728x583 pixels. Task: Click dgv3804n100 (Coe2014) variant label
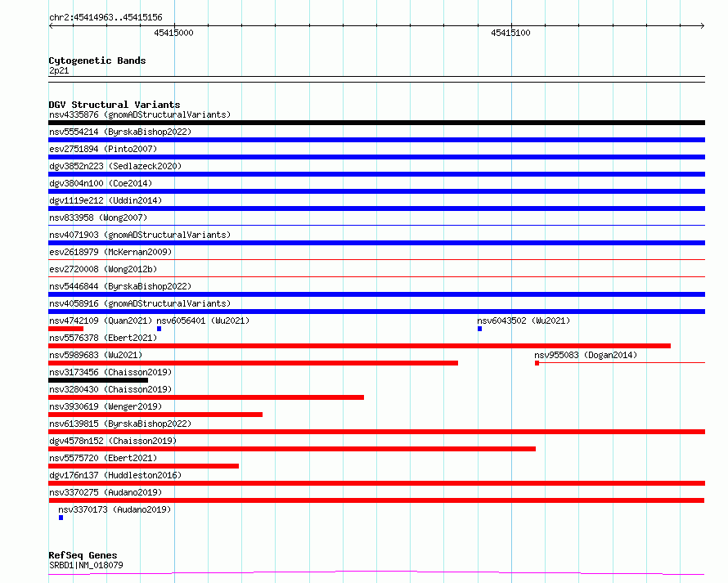click(x=101, y=183)
